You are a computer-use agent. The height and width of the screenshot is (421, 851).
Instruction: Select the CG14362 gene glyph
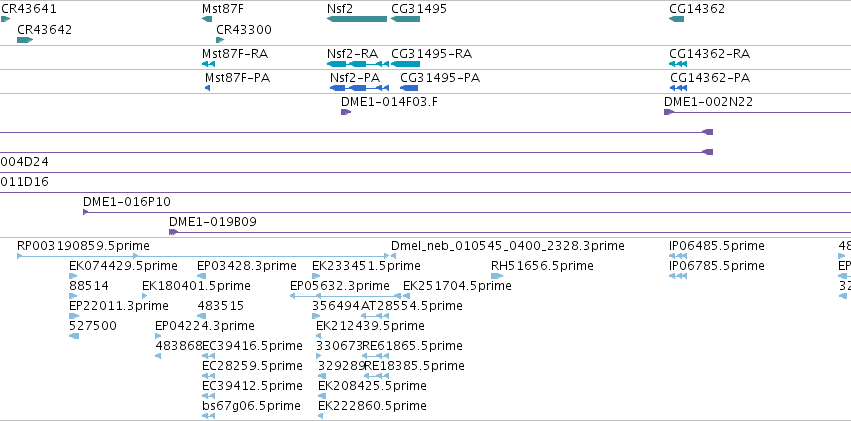677,19
